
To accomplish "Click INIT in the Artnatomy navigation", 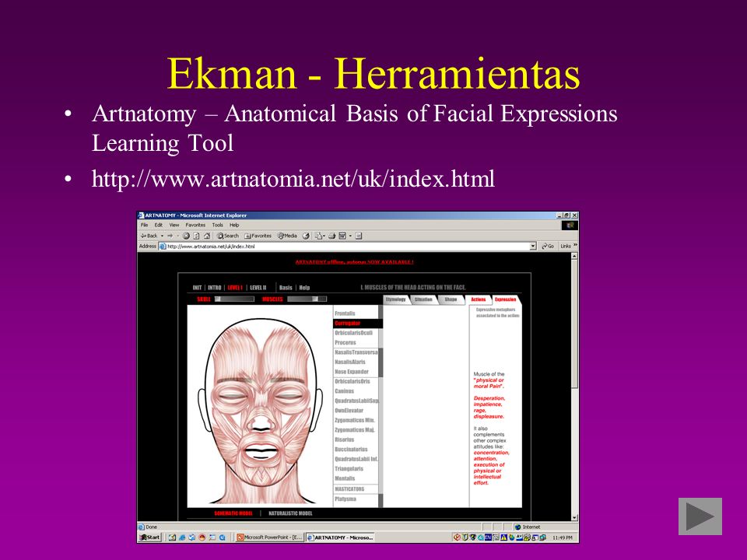I will [x=197, y=288].
